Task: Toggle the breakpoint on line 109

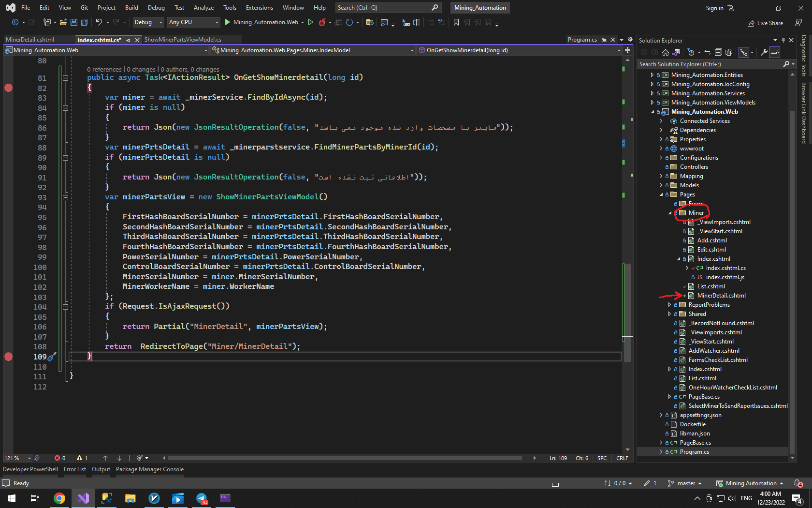Action: coord(8,357)
